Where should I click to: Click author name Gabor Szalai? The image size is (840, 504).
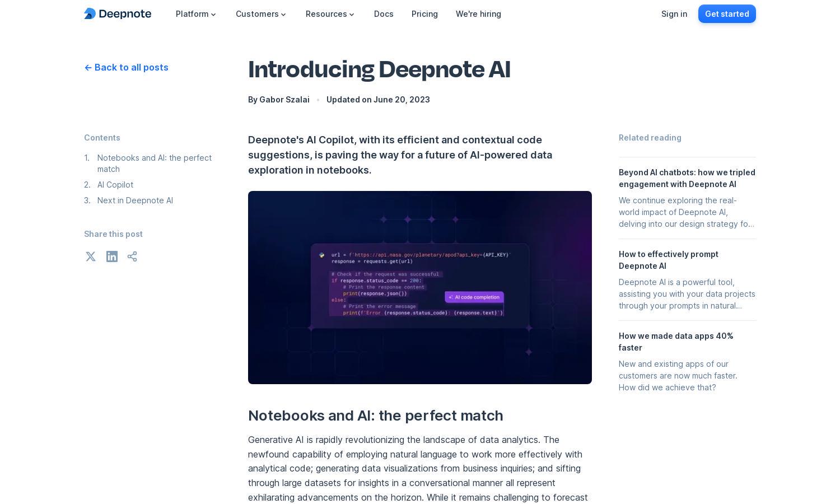284,99
